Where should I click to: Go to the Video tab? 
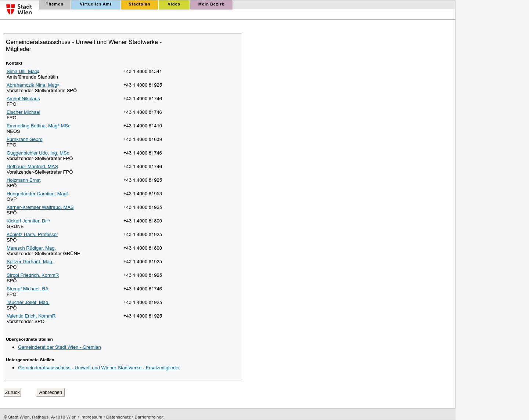pyautogui.click(x=174, y=4)
